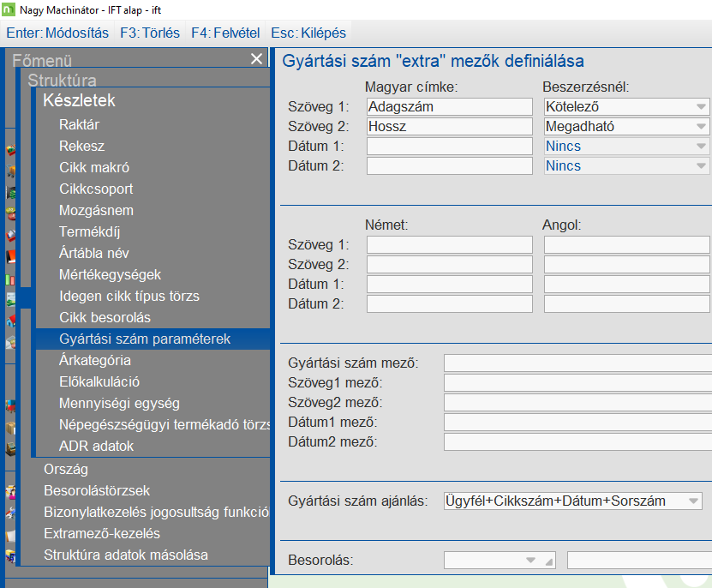The height and width of the screenshot is (588, 712).
Task: Click the Magyar címke Dátum 2 field
Action: click(450, 166)
